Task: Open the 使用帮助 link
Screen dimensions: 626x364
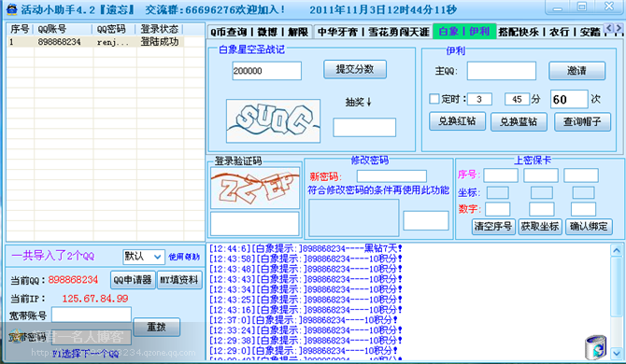Action: click(x=184, y=257)
